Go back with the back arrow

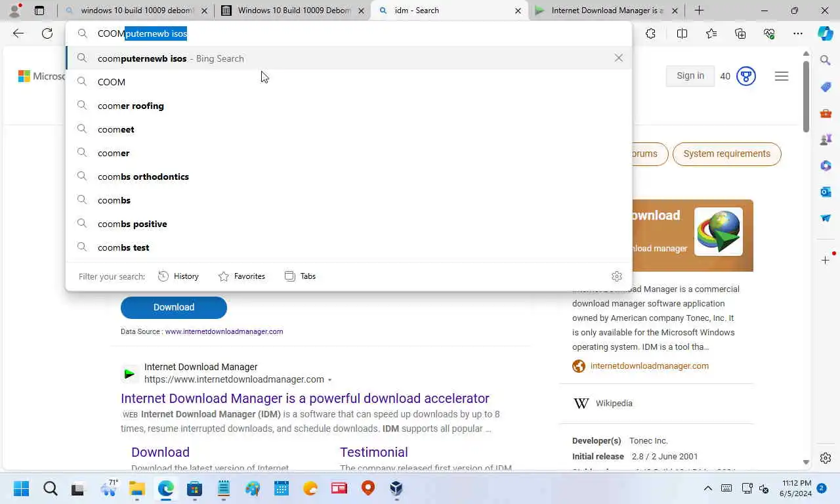[x=18, y=33]
